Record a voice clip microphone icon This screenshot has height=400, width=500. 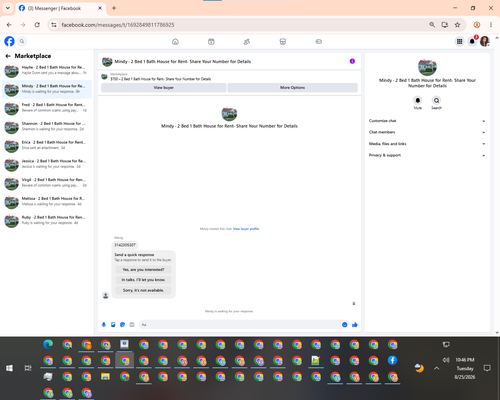pyautogui.click(x=104, y=325)
